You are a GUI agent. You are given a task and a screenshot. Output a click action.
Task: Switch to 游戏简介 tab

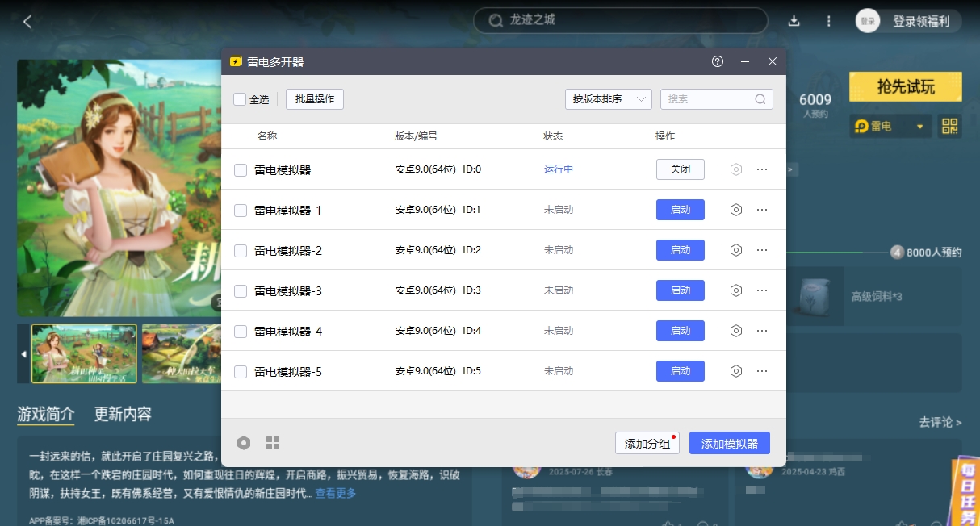click(46, 414)
